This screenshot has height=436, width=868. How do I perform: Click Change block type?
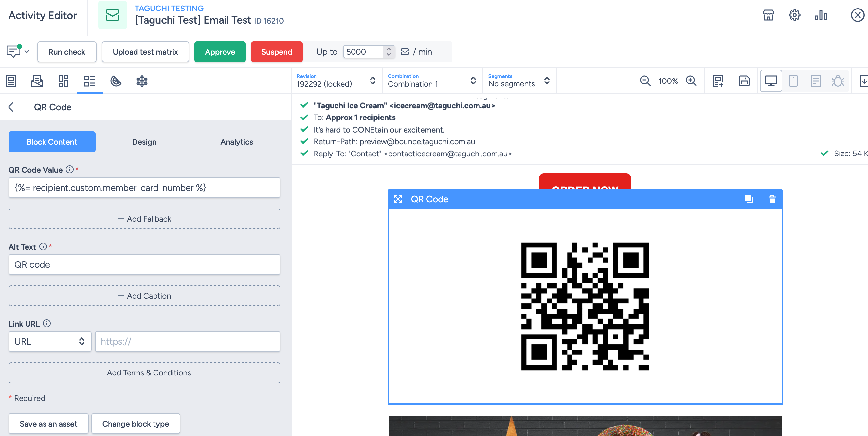click(x=136, y=424)
